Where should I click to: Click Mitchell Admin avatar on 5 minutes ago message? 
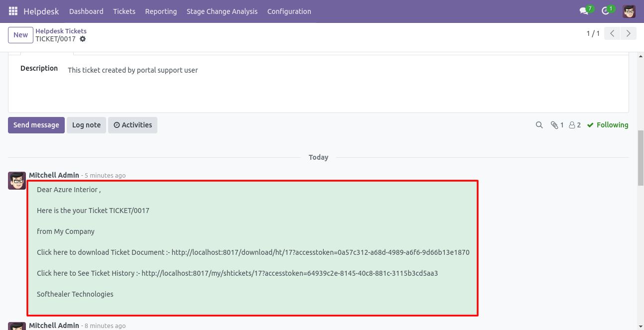(17, 180)
